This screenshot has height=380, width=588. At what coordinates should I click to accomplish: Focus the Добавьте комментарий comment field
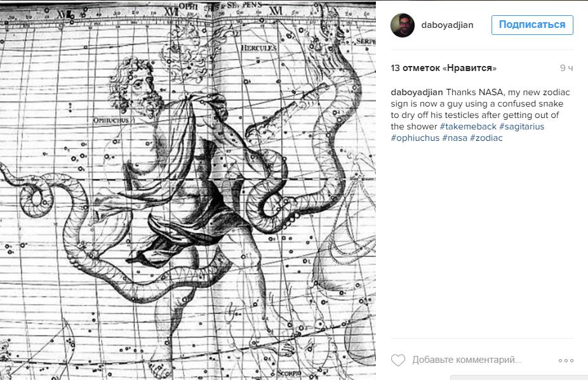(467, 360)
